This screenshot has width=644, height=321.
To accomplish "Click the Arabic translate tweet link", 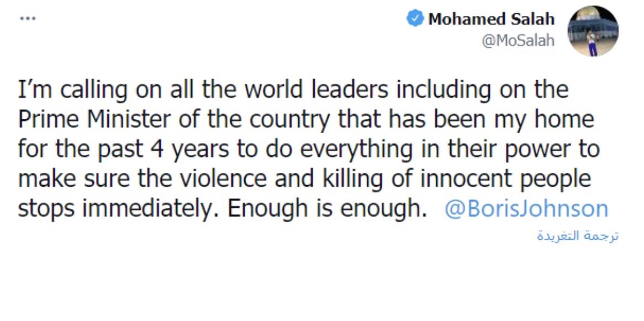I will (x=578, y=236).
